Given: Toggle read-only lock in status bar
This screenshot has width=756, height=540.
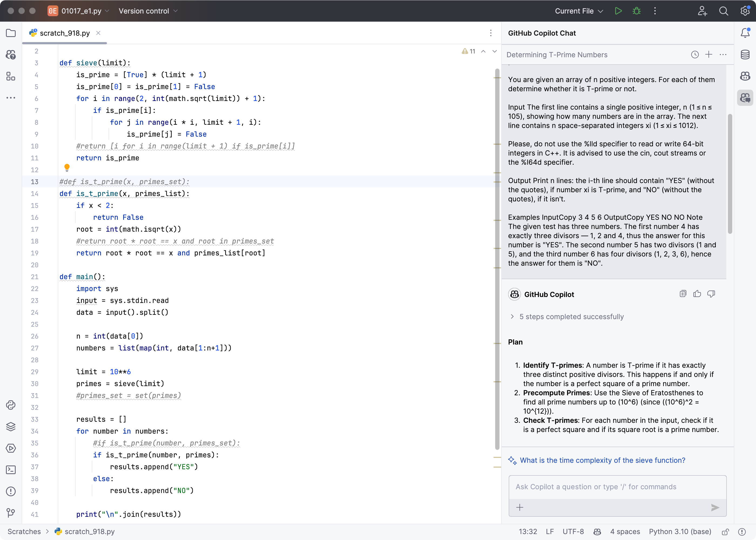Looking at the screenshot, I should coord(726,531).
